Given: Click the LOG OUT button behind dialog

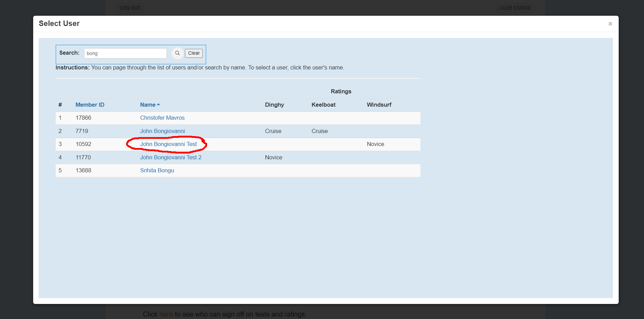Looking at the screenshot, I should [130, 8].
